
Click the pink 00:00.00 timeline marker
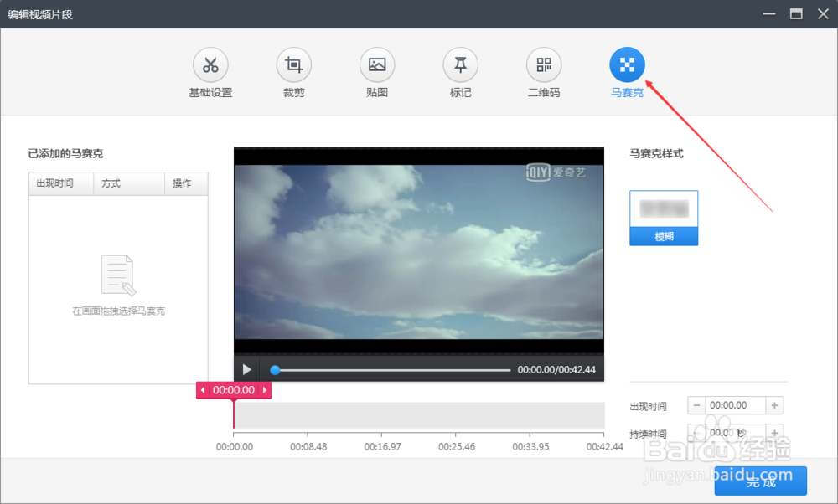point(234,389)
